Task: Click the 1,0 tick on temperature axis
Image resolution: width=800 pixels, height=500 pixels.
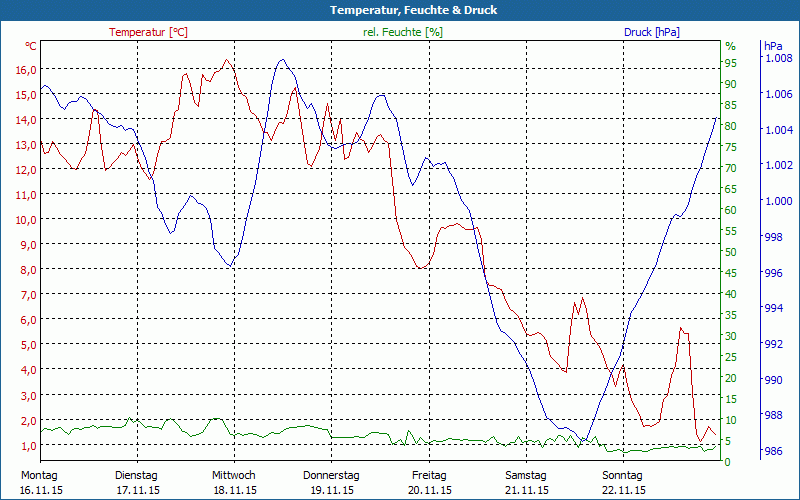Action: [28, 444]
